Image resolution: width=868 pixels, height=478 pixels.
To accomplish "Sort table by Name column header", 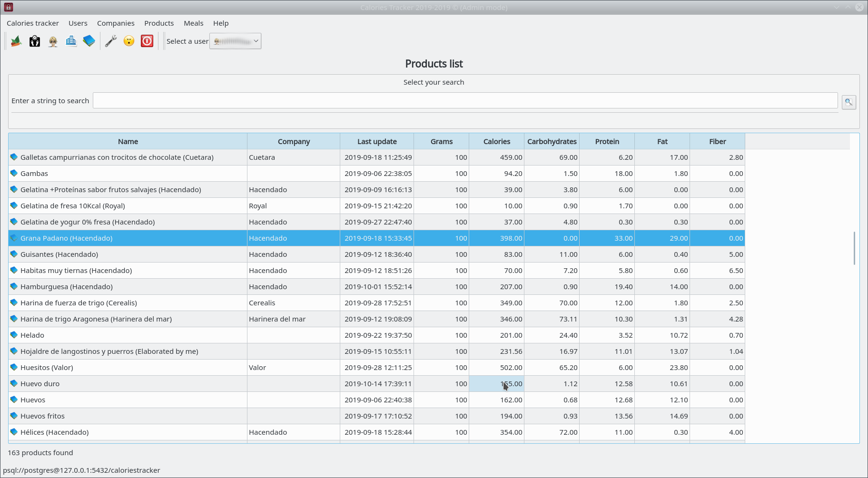I will click(x=128, y=141).
